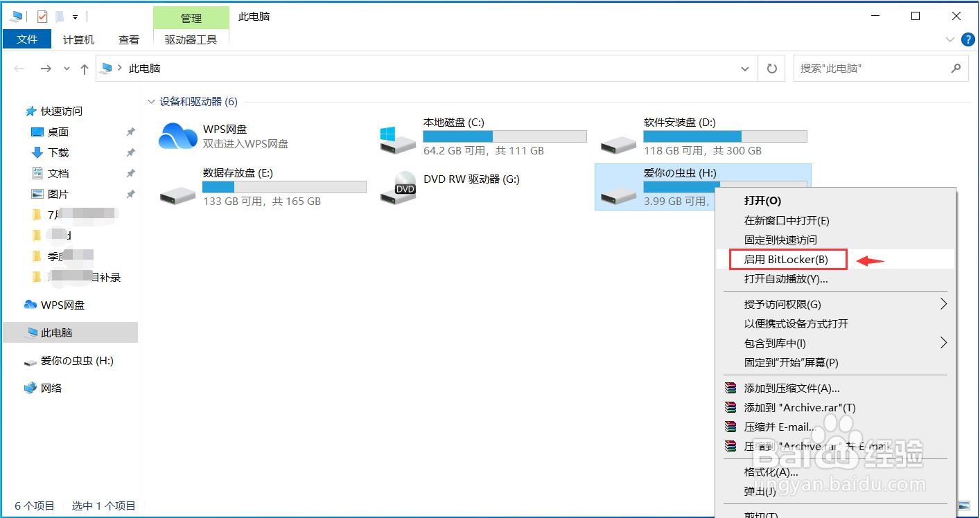Click WinRAR icon beside 压缩并 E-mail
This screenshot has width=980, height=518.
730,427
